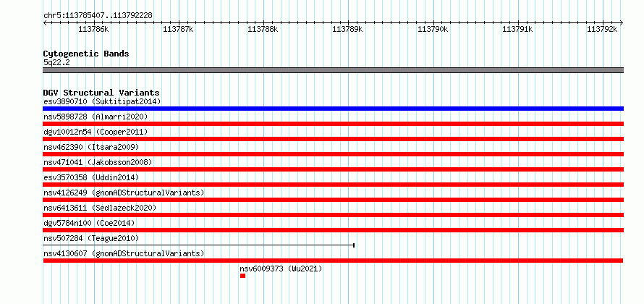Click the 113789k ruler tick label
The height and width of the screenshot is (304, 644).
point(347,29)
